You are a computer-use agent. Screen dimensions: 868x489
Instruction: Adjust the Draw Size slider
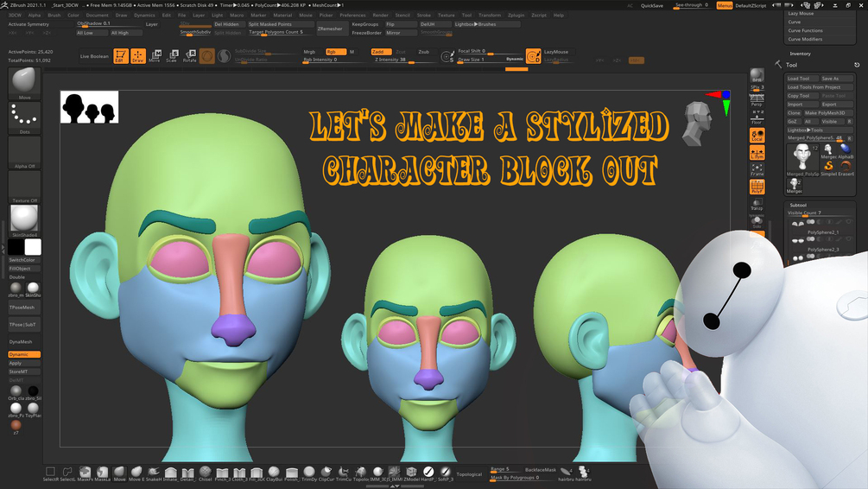pyautogui.click(x=490, y=60)
